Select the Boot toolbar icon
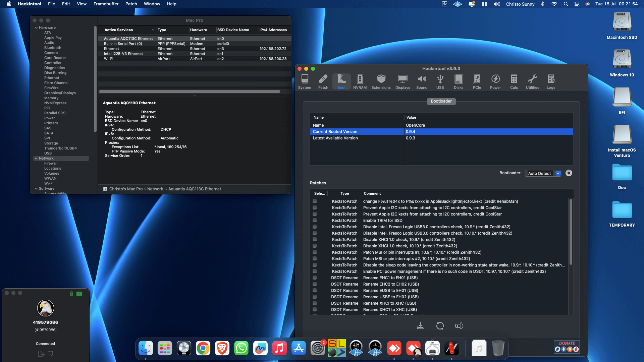Viewport: 644px width, 362px height. (x=341, y=82)
